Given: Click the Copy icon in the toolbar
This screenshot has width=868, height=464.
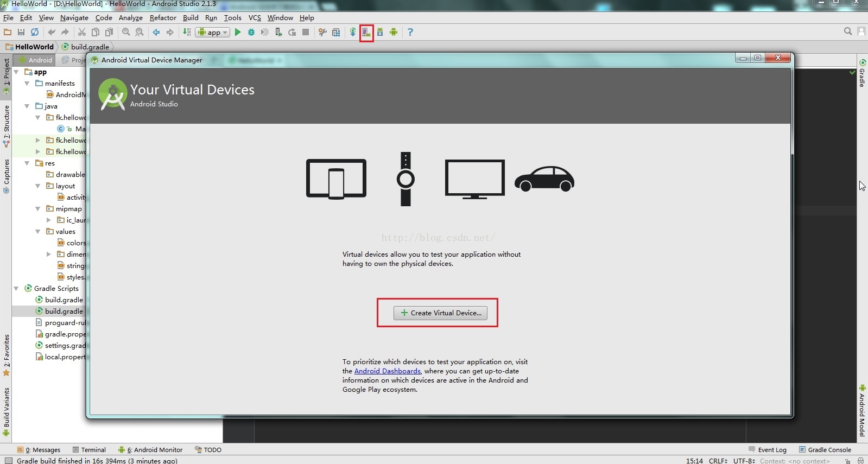Looking at the screenshot, I should pyautogui.click(x=96, y=32).
